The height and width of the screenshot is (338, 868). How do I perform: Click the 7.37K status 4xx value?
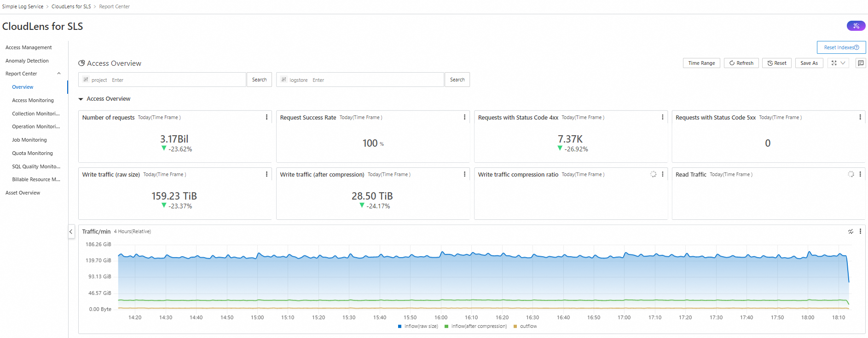[x=570, y=139]
